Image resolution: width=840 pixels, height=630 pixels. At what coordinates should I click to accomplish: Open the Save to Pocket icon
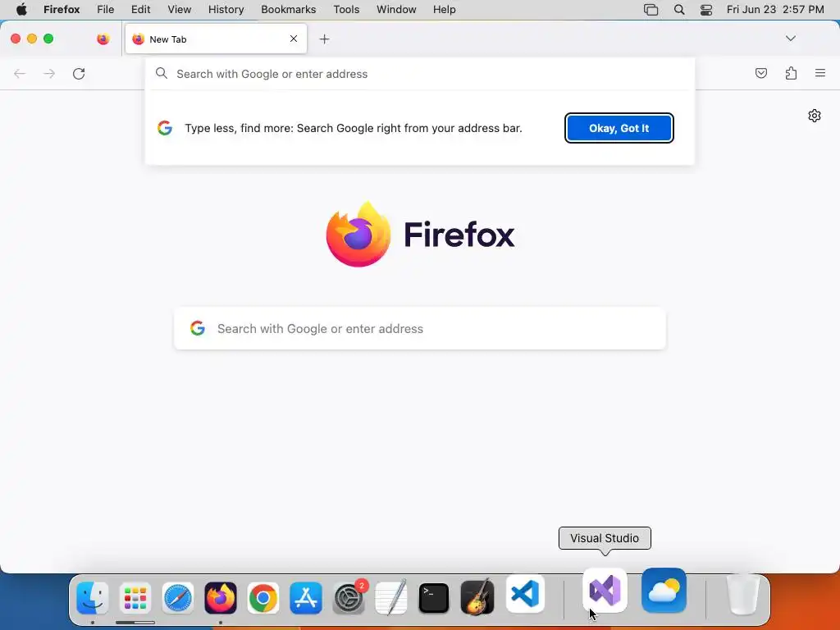click(760, 73)
